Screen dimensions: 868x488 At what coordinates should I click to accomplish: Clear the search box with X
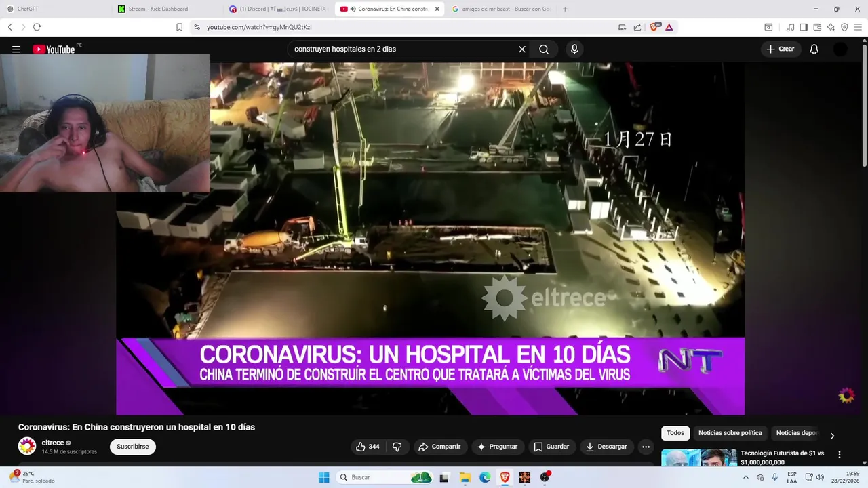pyautogui.click(x=522, y=49)
